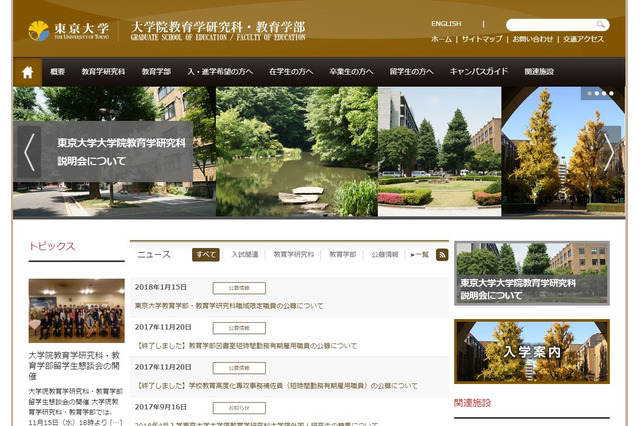This screenshot has height=426, width=640.
Task: Open 教育学研究科 navigation menu
Action: click(x=103, y=71)
